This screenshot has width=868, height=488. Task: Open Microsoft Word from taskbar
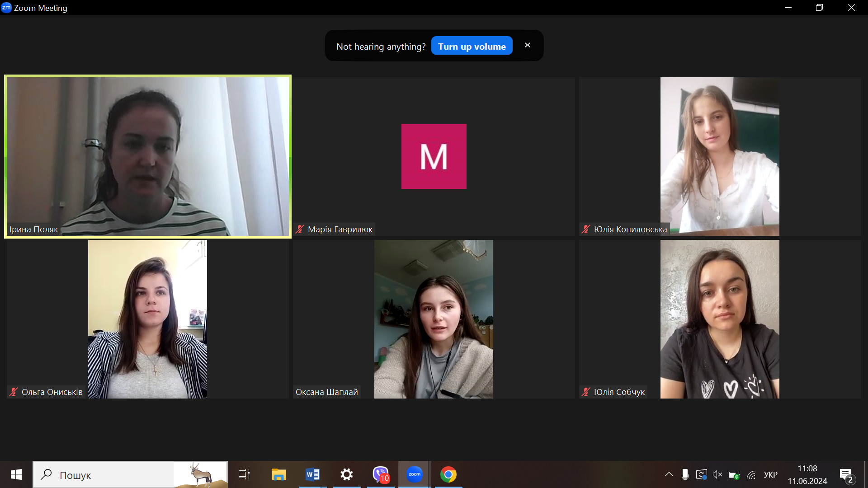(312, 474)
